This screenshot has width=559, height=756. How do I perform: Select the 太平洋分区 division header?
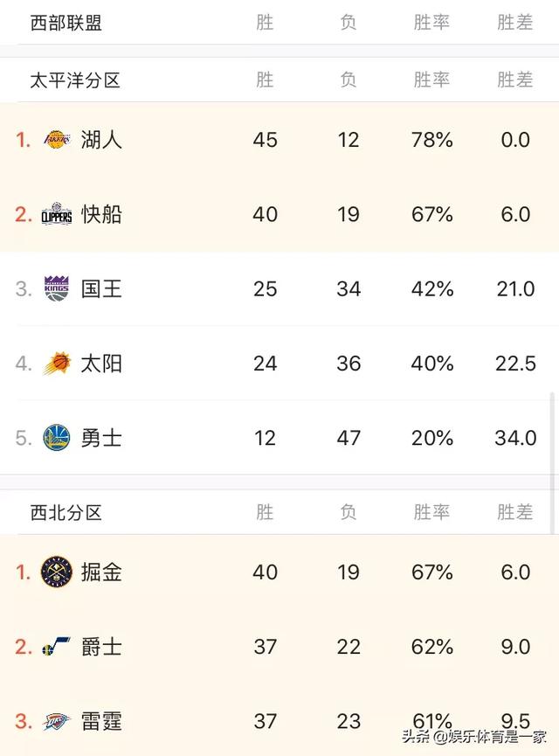(x=75, y=80)
